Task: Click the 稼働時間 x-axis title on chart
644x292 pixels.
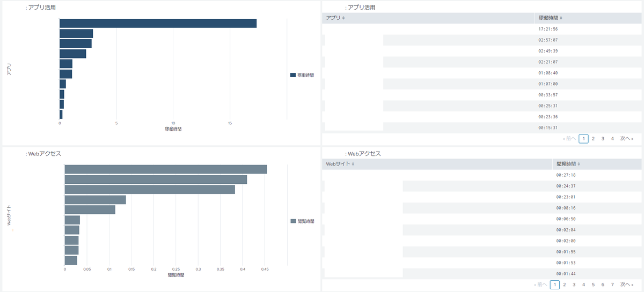Action: 173,129
